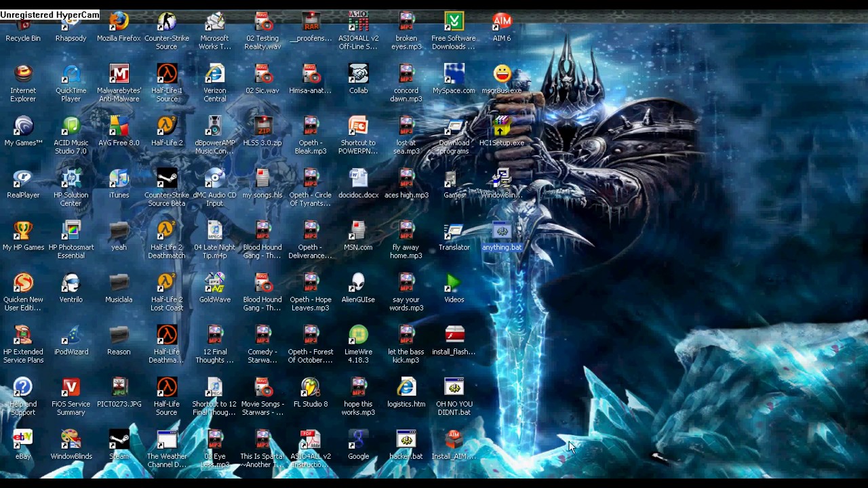Select the Half-Life 2 Deathmatch icon
The image size is (868, 488).
pos(167,239)
